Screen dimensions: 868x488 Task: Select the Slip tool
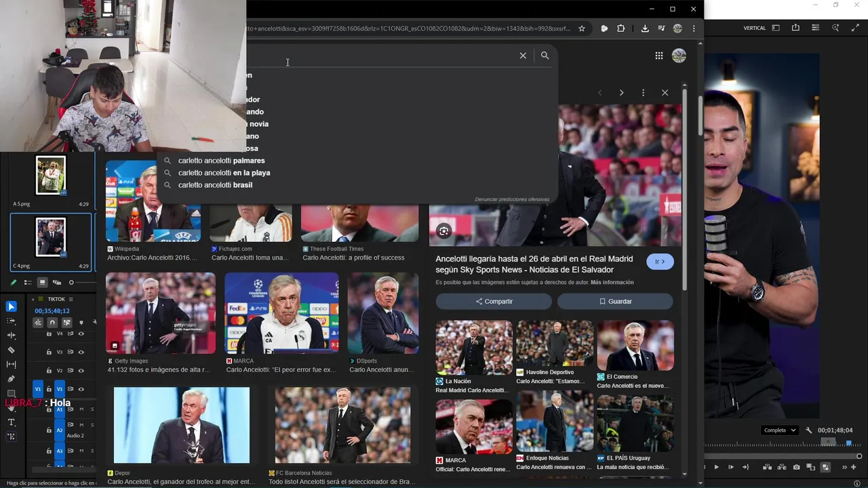click(x=11, y=364)
